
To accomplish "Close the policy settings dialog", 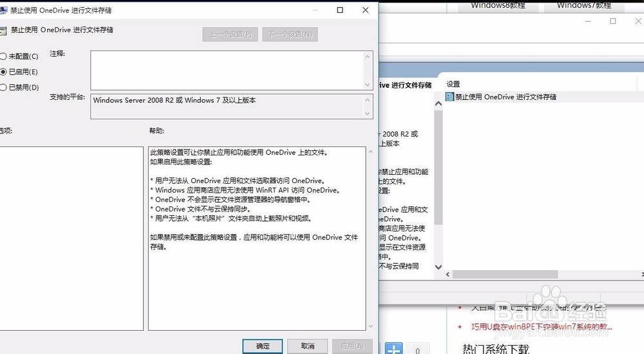I will coord(365,10).
